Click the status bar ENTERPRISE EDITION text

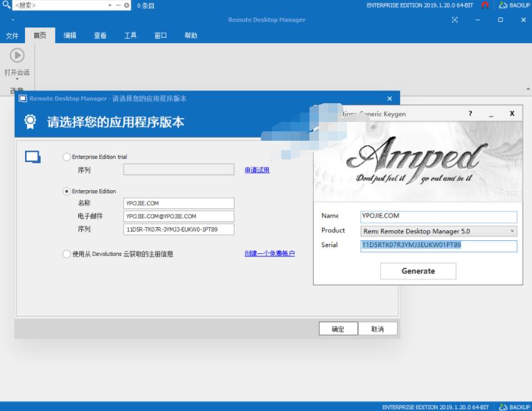435,407
